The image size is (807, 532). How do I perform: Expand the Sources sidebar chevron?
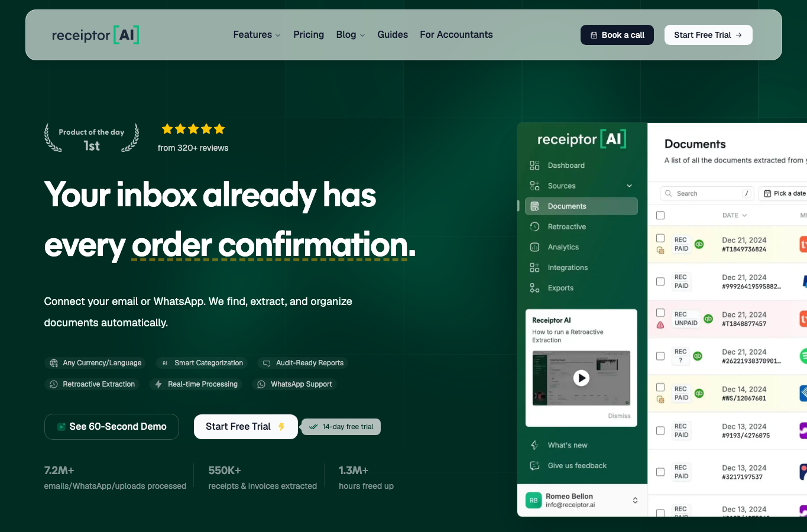point(630,186)
